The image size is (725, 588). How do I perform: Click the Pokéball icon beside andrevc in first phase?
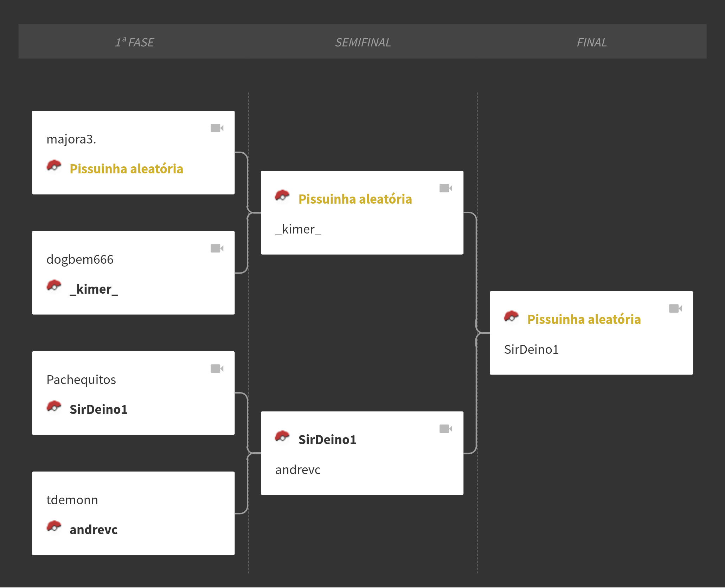coord(54,526)
